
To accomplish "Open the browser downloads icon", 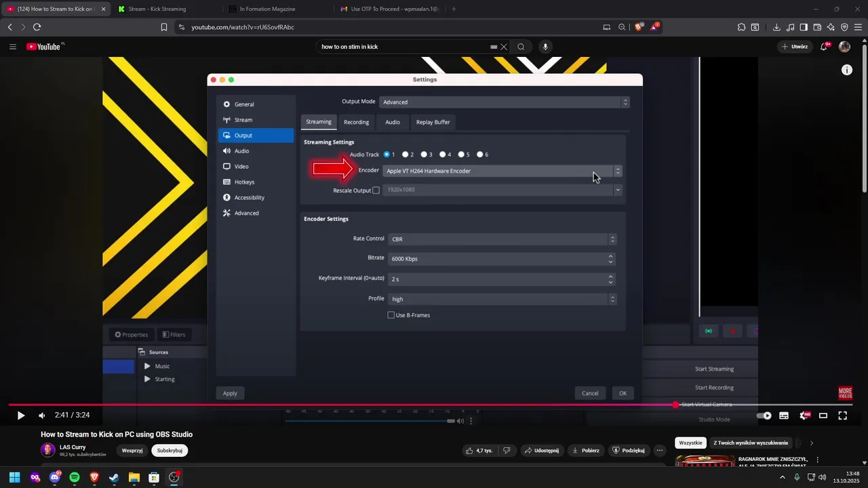I will 776,27.
